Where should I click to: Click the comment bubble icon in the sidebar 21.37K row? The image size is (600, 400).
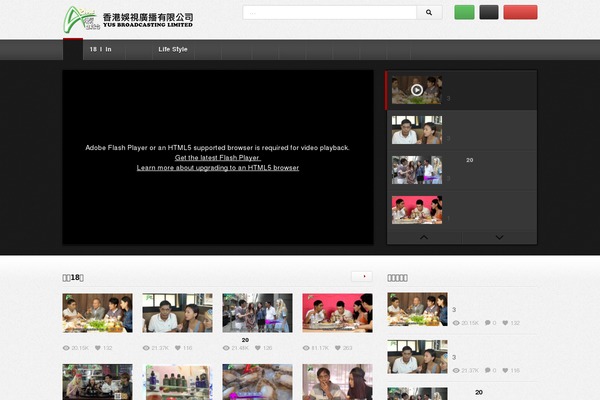click(x=488, y=370)
